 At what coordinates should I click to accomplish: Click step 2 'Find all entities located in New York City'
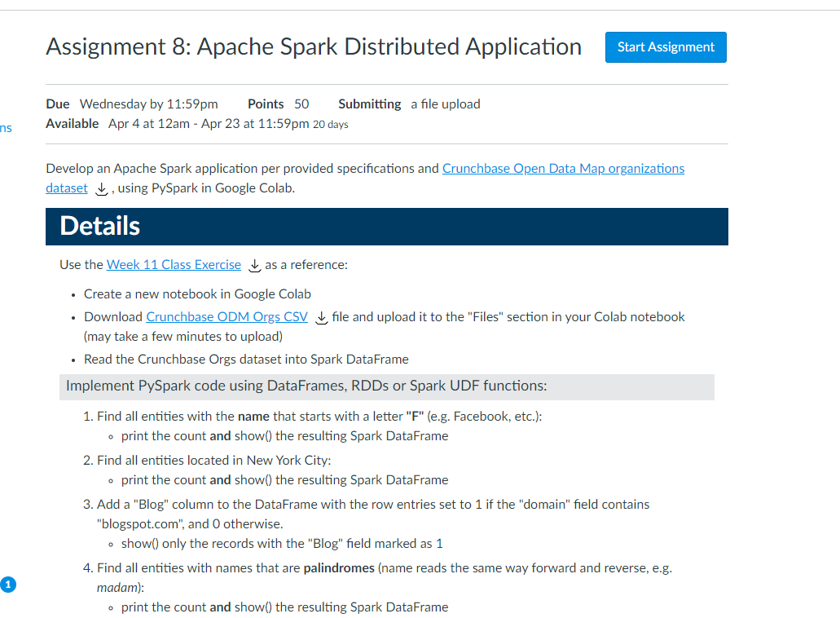(x=214, y=461)
